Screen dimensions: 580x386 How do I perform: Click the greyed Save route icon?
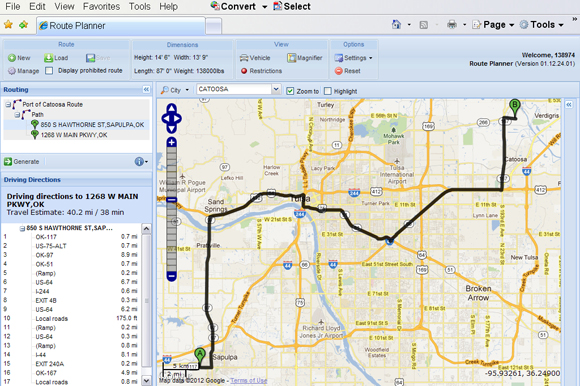[91, 58]
